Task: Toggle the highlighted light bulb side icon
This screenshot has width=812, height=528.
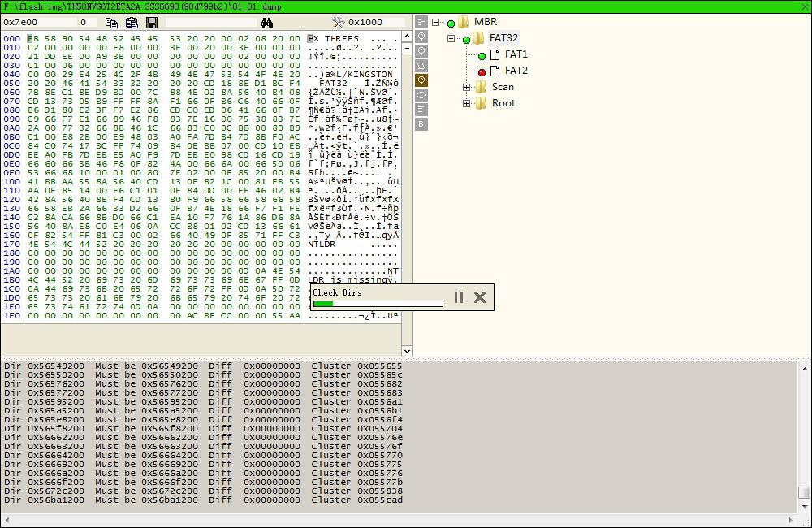Action: [421, 80]
